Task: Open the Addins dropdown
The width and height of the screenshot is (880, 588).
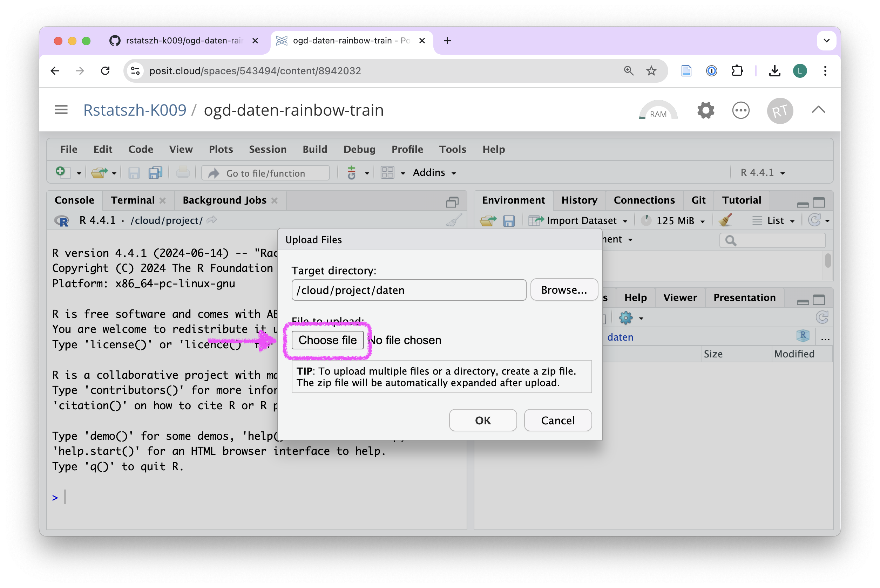Action: coord(435,172)
